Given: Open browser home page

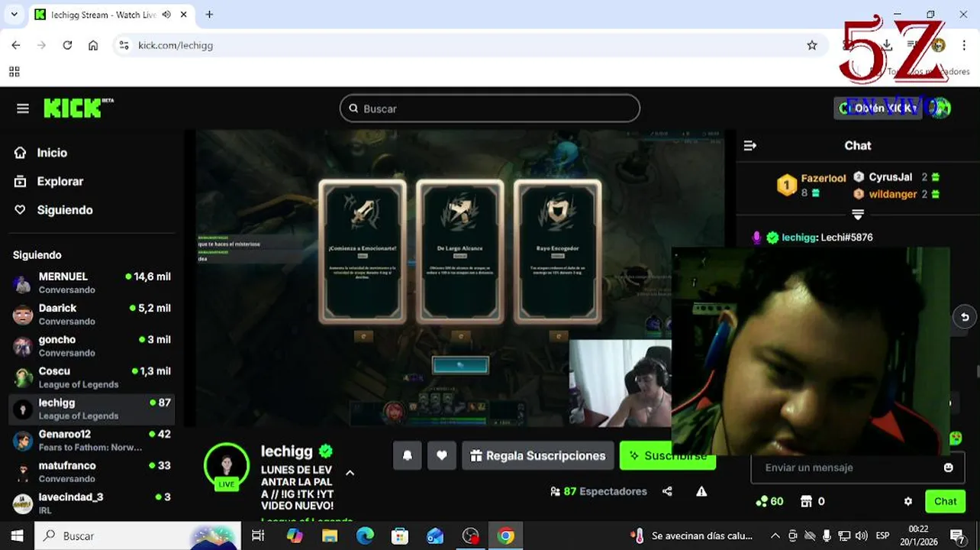Looking at the screenshot, I should click(x=93, y=45).
